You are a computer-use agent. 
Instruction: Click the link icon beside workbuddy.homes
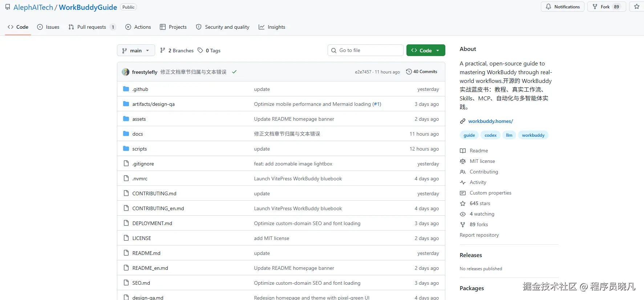[x=463, y=121]
